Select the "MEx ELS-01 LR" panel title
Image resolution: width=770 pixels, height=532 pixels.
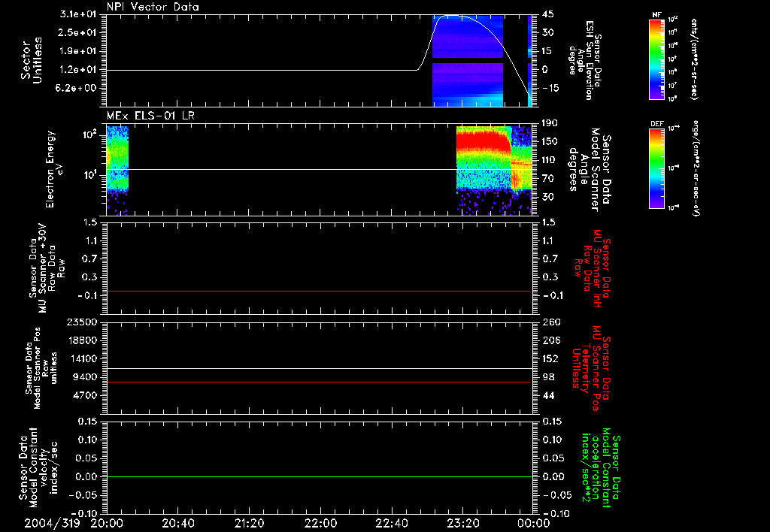pyautogui.click(x=150, y=116)
